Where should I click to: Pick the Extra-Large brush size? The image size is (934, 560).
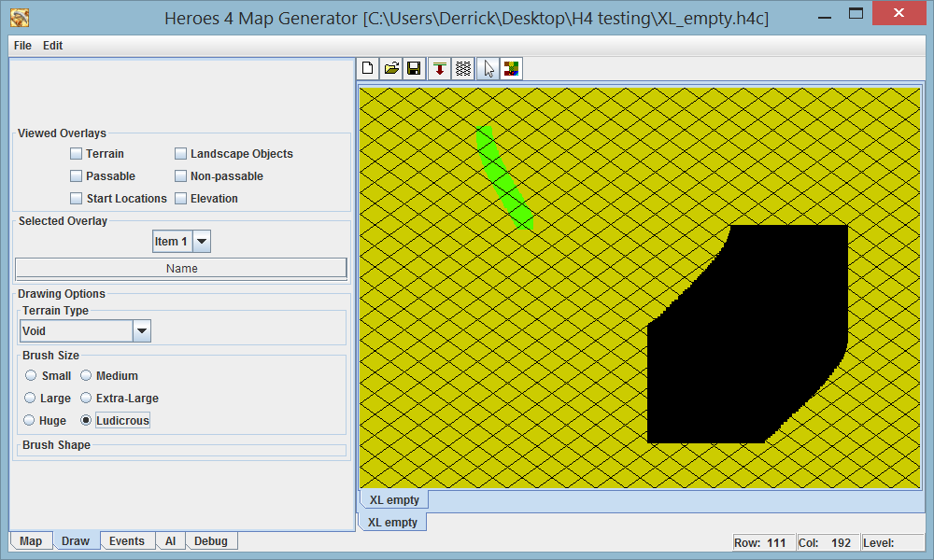coord(86,399)
